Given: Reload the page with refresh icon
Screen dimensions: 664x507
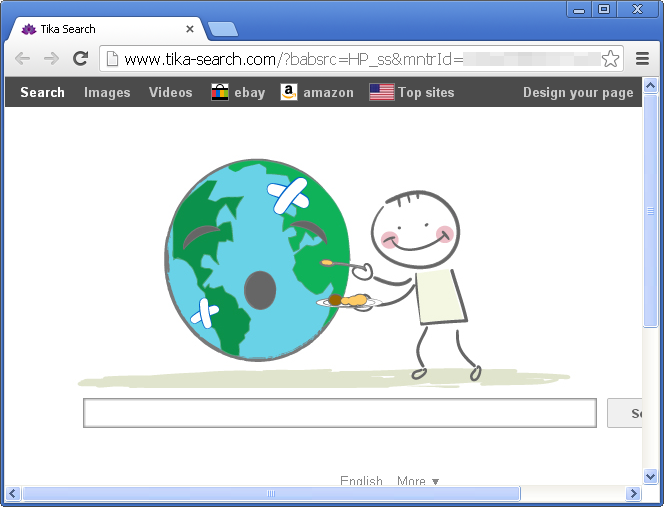Looking at the screenshot, I should tap(81, 59).
